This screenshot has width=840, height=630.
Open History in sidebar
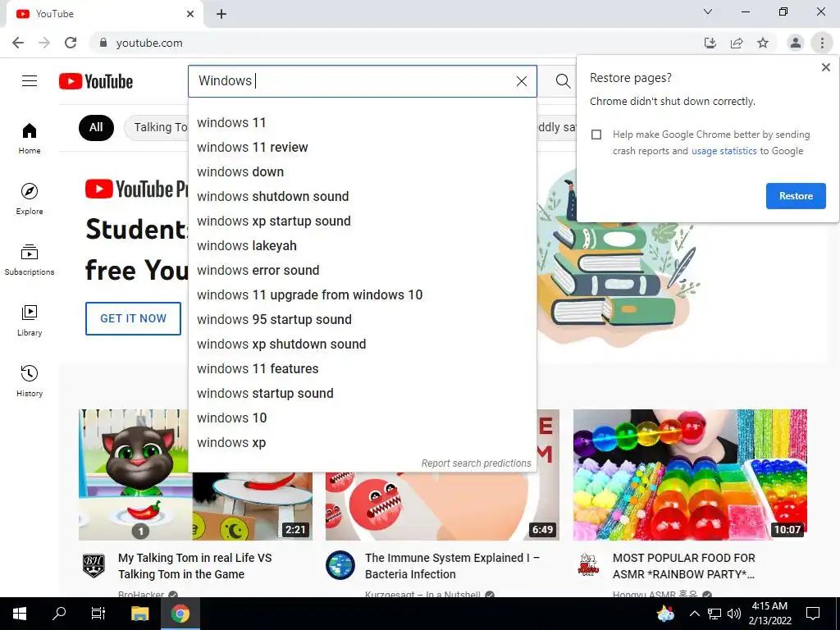[30, 381]
